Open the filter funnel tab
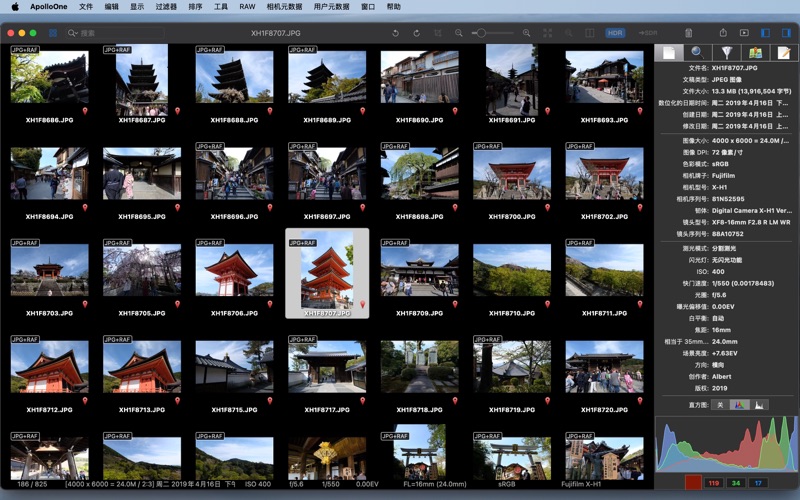 tap(727, 53)
